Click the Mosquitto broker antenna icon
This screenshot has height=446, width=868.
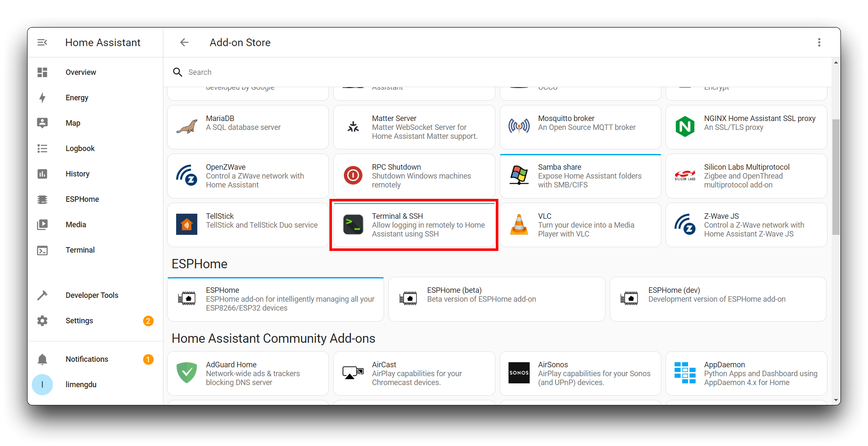pos(519,126)
